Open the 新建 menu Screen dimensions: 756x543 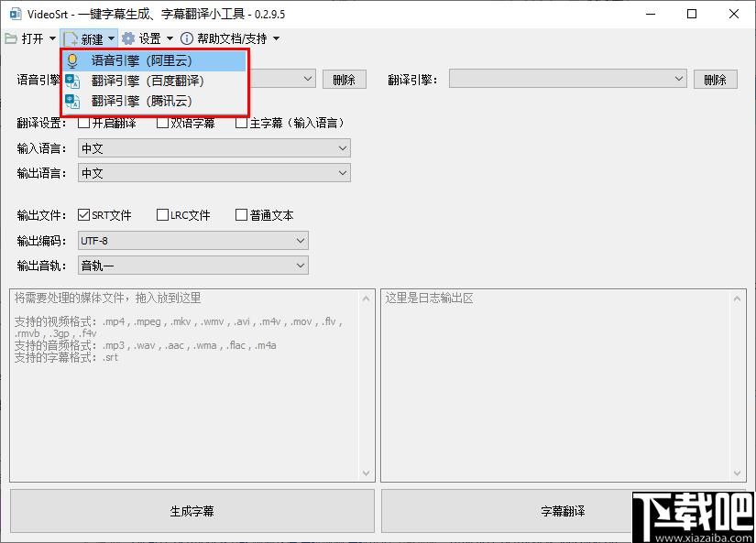(89, 38)
